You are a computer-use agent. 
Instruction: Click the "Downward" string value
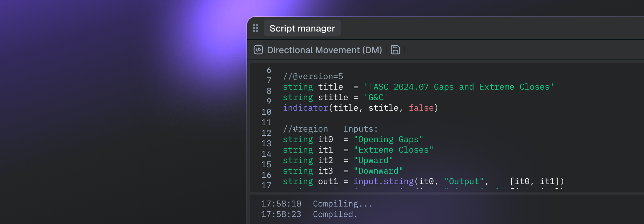tap(378, 171)
